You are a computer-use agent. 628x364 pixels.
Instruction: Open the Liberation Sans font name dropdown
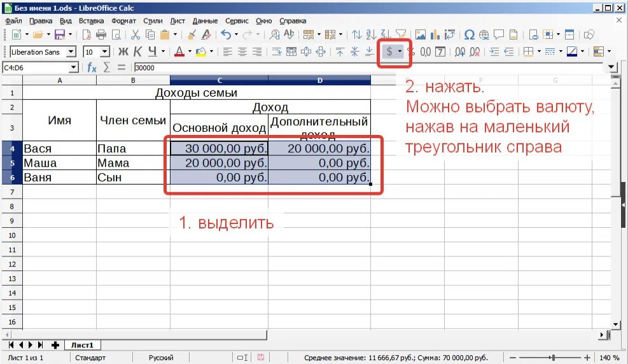tap(71, 52)
